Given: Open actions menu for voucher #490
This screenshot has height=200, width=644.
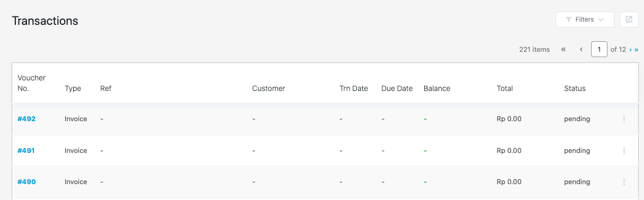Looking at the screenshot, I should [x=624, y=182].
